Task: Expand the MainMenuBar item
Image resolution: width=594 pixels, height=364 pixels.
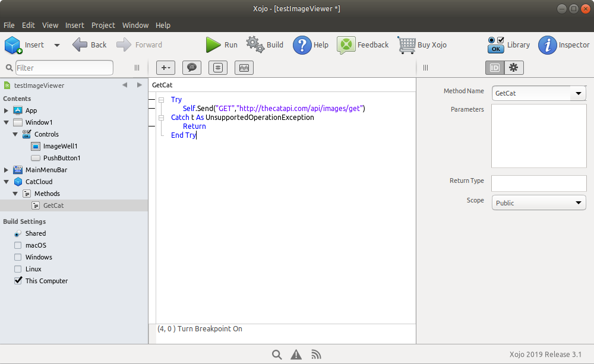Action: (6, 170)
